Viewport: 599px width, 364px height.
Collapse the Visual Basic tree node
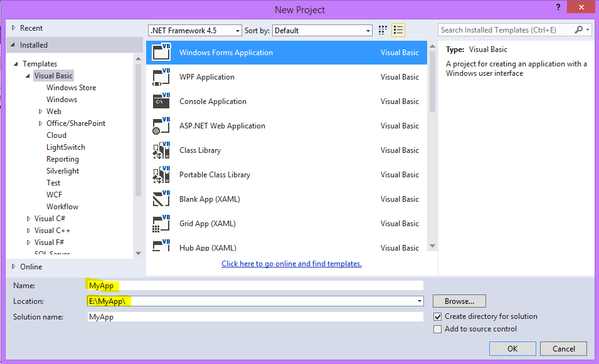tap(28, 76)
